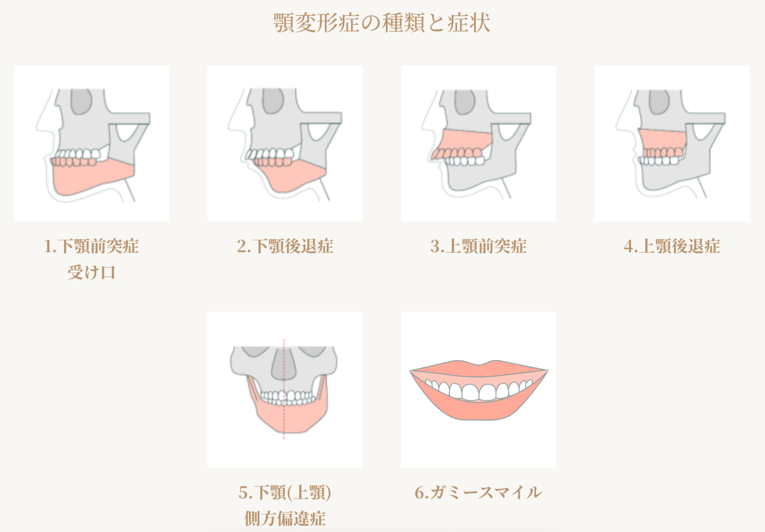Click the 4.上顎後退症 caption
765x532 pixels.
672,246
